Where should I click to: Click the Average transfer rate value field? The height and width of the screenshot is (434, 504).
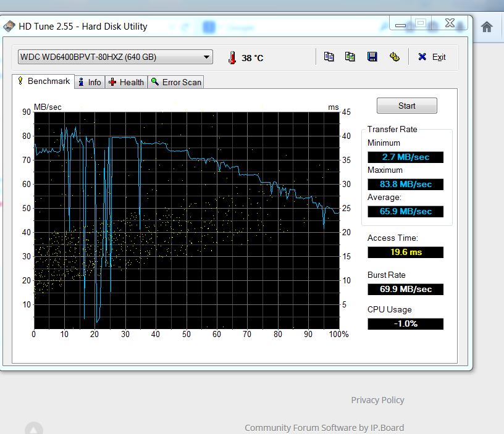pos(405,211)
